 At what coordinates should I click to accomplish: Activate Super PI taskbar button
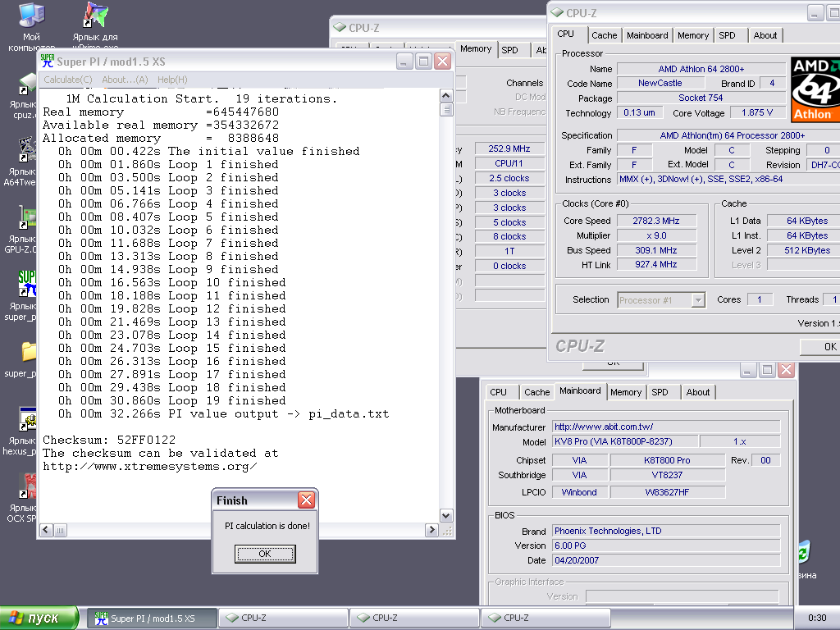coord(152,619)
